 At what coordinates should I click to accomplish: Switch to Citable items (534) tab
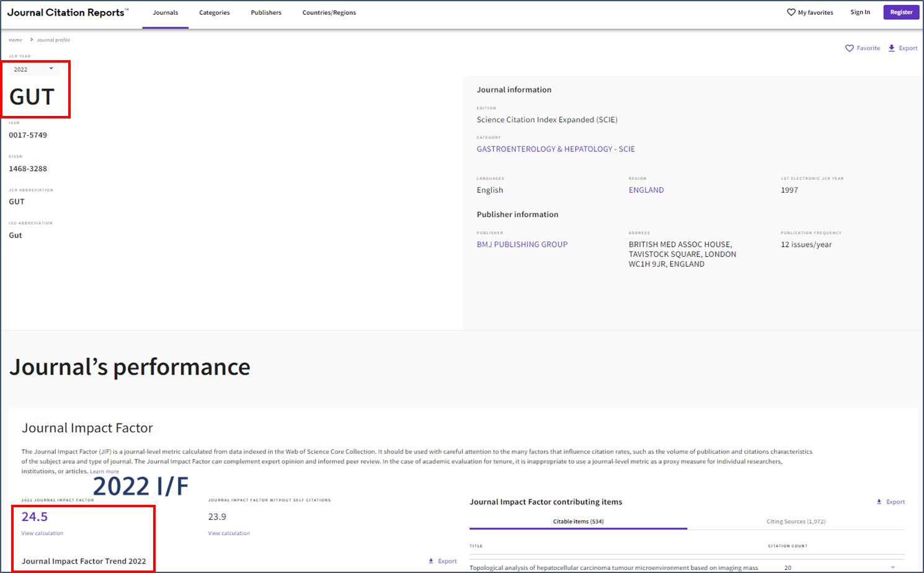tap(578, 522)
